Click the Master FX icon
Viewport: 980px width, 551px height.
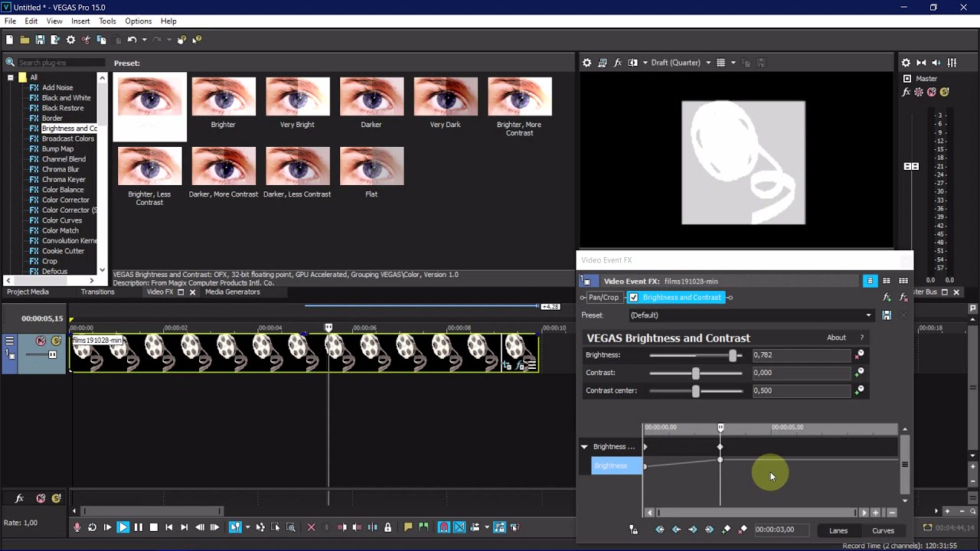906,92
